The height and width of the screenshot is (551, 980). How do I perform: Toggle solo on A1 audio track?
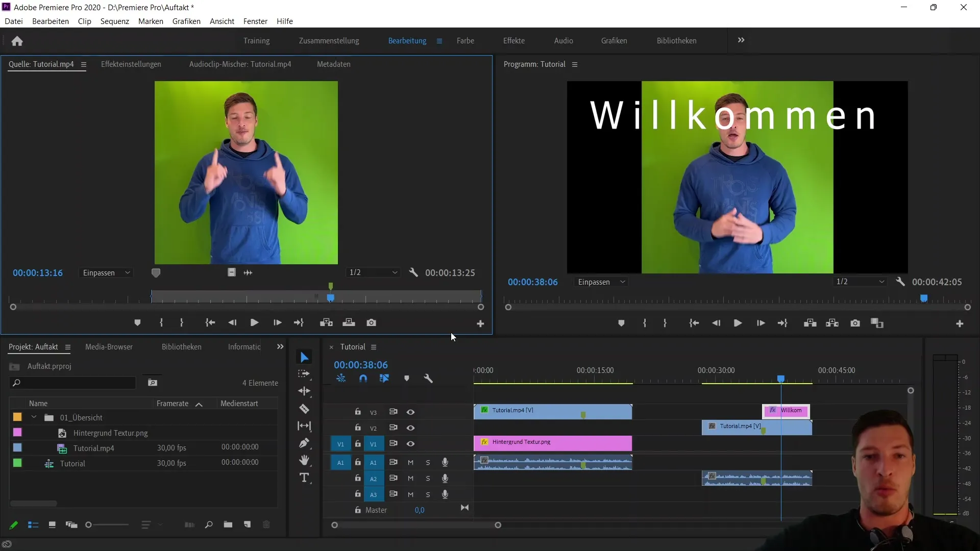pos(428,462)
